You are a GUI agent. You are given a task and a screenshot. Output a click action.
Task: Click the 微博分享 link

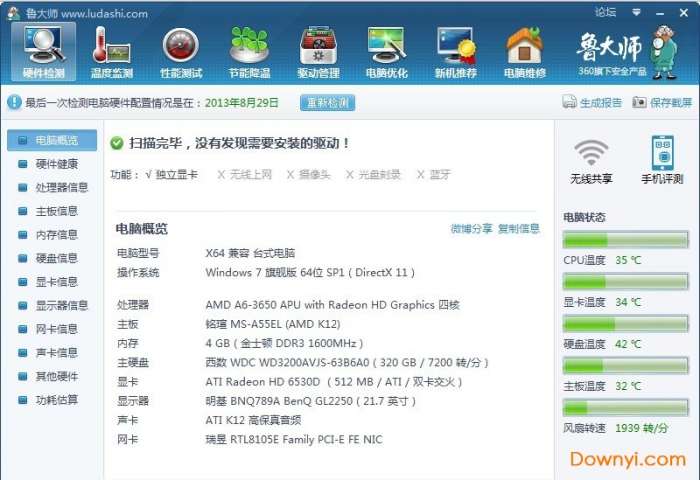tap(471, 229)
